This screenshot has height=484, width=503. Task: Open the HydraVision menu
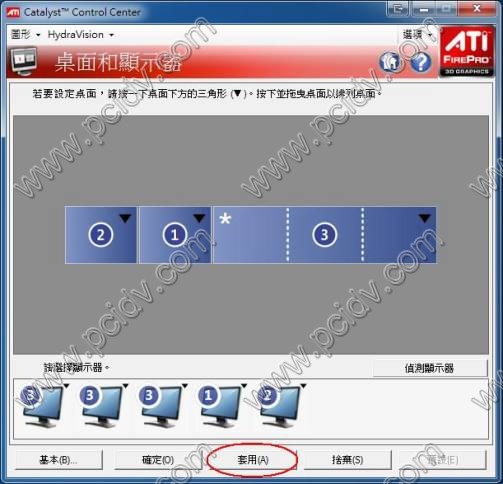(80, 34)
